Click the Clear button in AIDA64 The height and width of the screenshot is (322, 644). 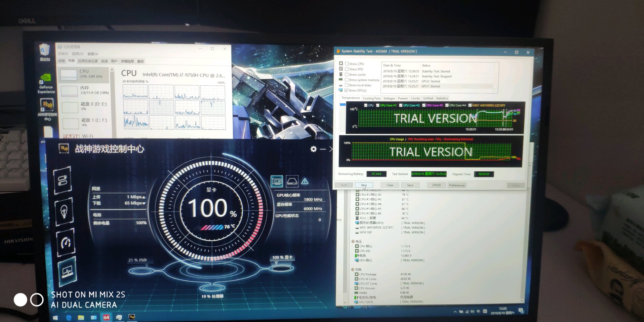[x=390, y=185]
